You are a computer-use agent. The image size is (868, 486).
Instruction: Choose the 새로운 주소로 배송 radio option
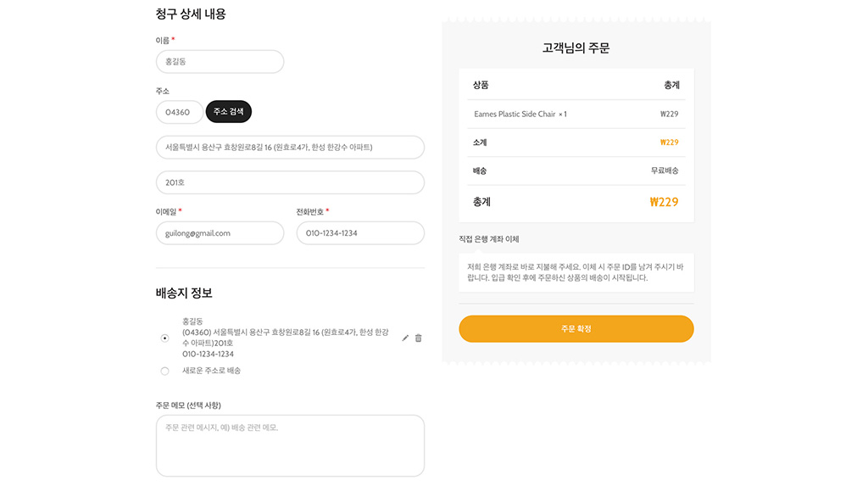click(164, 371)
